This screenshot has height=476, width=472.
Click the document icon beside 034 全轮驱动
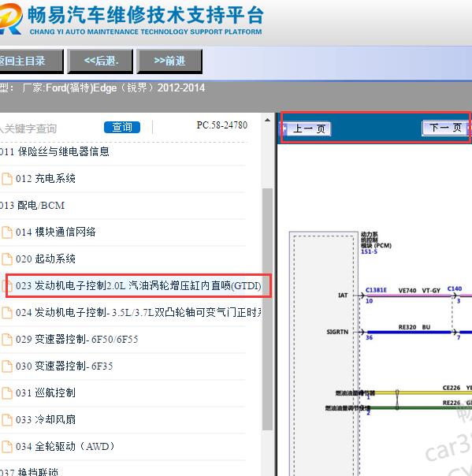(7, 447)
